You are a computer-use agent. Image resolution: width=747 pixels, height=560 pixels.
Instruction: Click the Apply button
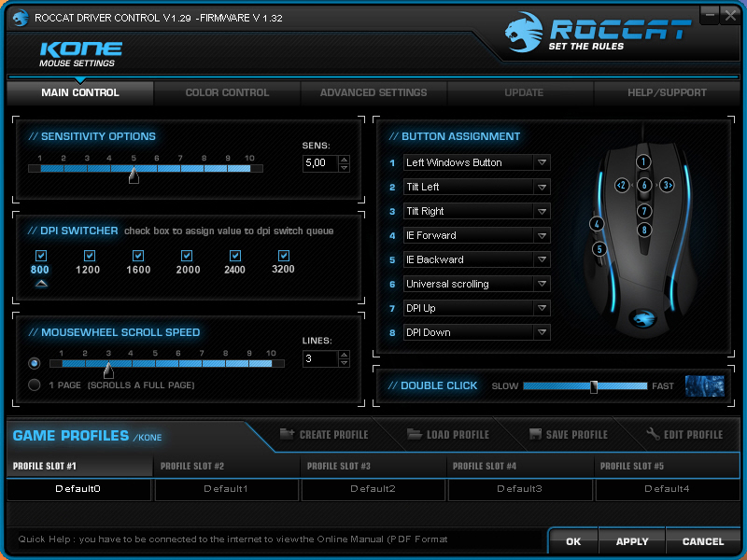coord(632,541)
